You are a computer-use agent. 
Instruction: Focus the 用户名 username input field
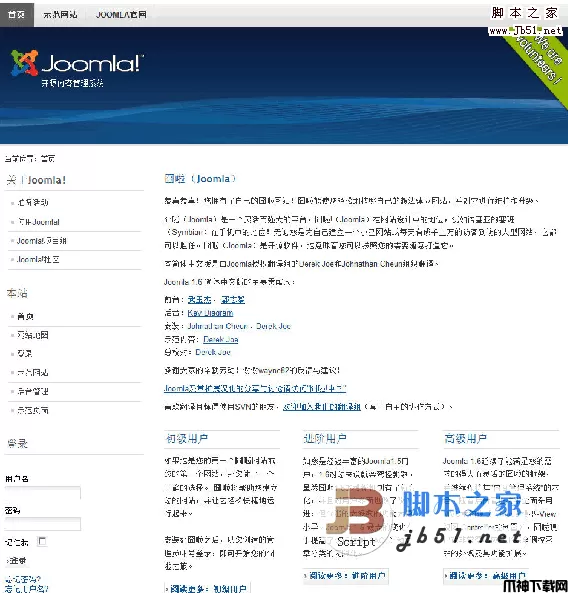[x=43, y=493]
